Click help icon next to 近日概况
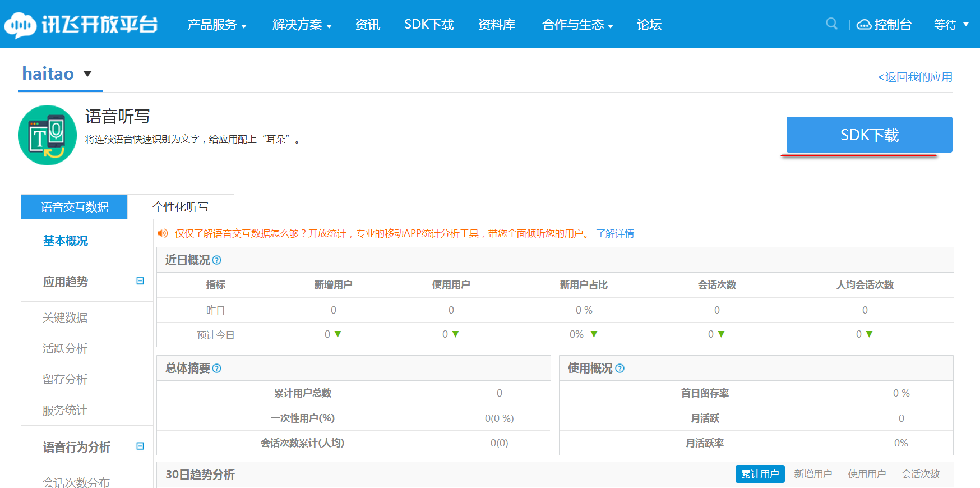The image size is (980, 488). coord(217,260)
